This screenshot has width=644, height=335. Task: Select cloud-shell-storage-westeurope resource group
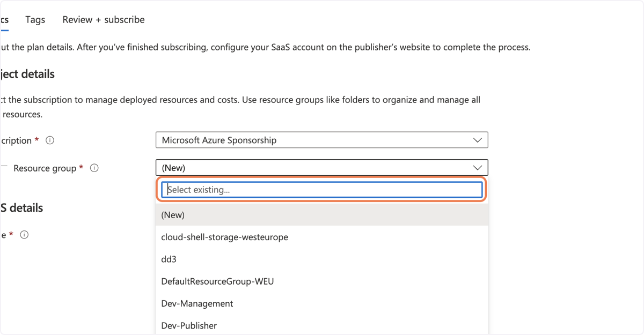coord(322,237)
